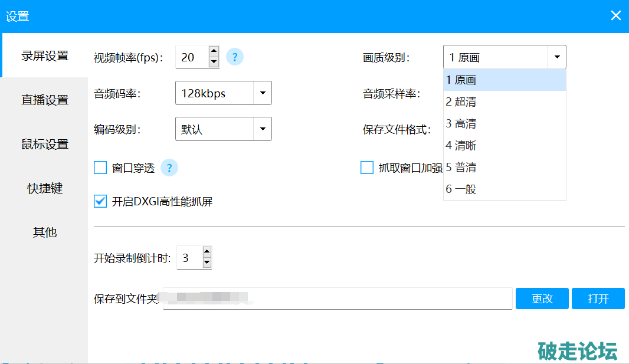Switch to 直播设置 tab
The width and height of the screenshot is (629, 364).
click(45, 100)
